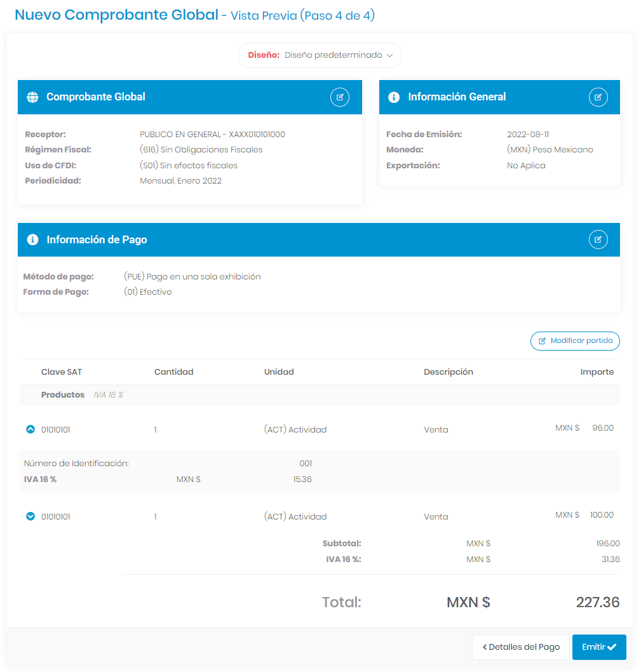Viewport: 641px width, 672px height.
Task: Click the edit icon on Comprobante Global panel
Action: pyautogui.click(x=340, y=97)
